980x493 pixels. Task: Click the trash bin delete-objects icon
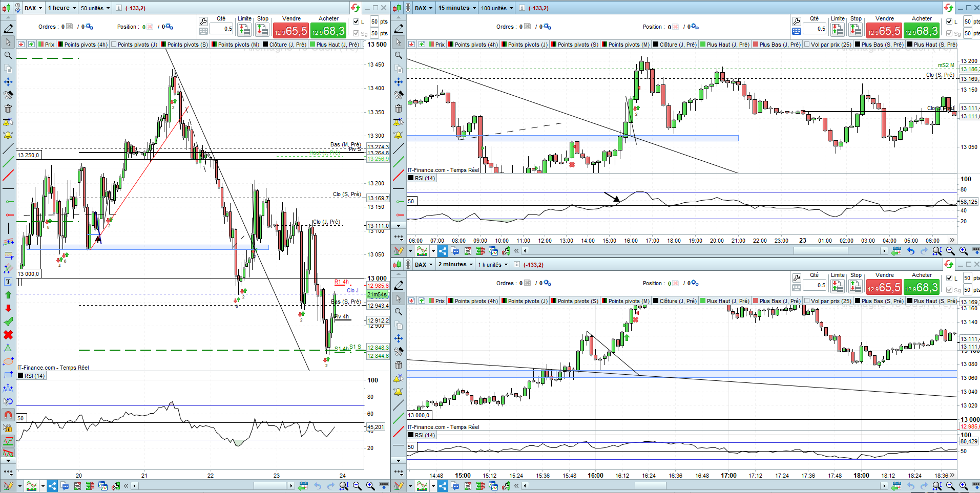pos(8,109)
